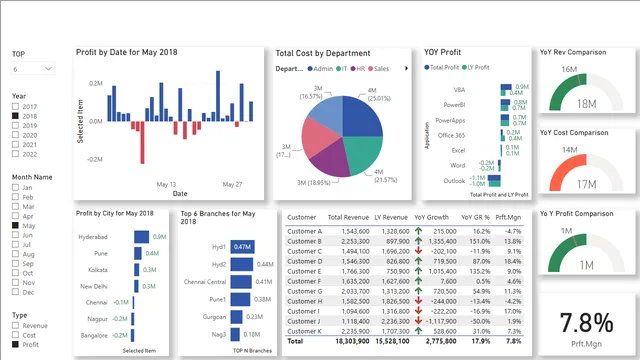Select the Jul month checkbox
The width and height of the screenshot is (640, 360).
[x=16, y=244]
